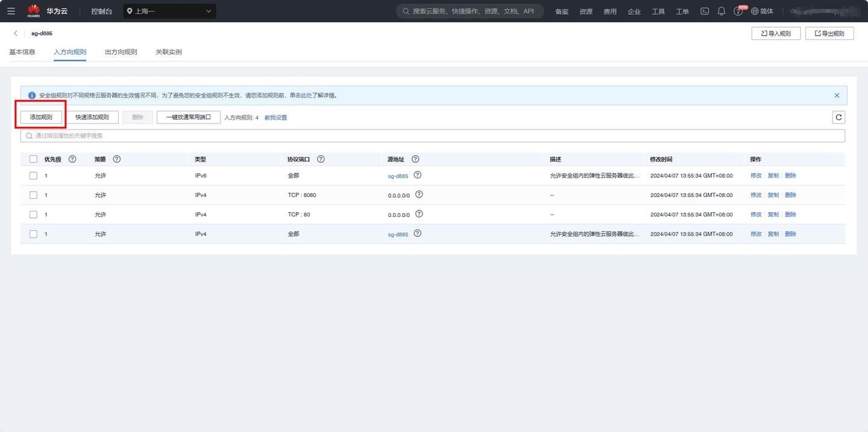Check the IPv4 全部 rule row checkbox
The height and width of the screenshot is (432, 868).
(33, 234)
